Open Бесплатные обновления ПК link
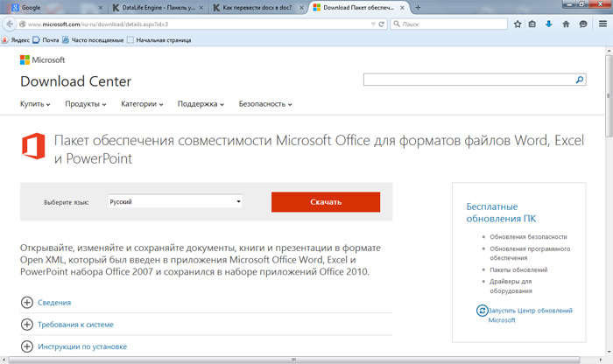This screenshot has height=364, width=613. 501,213
